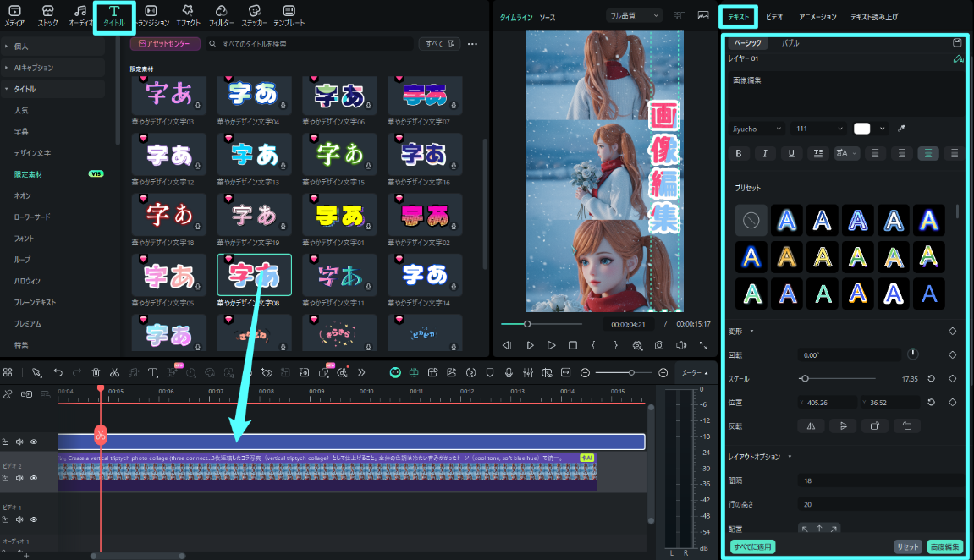Toggle visibility eye of ビデオ 2 track

pyautogui.click(x=34, y=478)
